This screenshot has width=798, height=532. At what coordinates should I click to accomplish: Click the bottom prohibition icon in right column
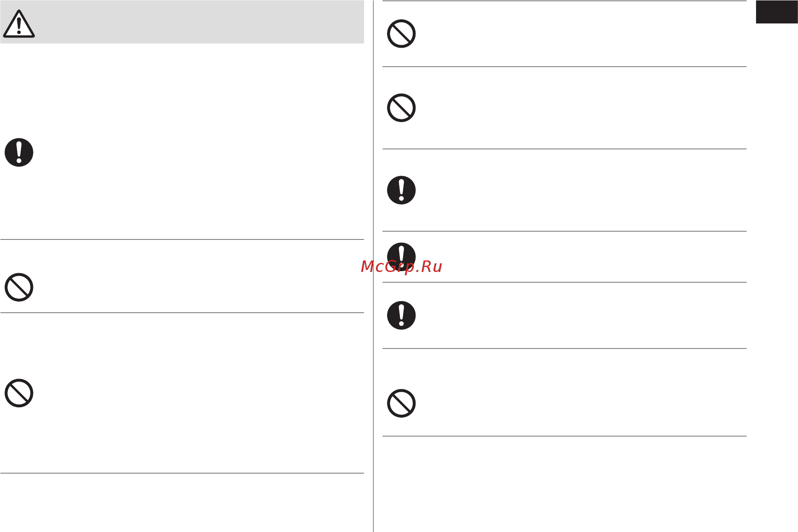[401, 403]
